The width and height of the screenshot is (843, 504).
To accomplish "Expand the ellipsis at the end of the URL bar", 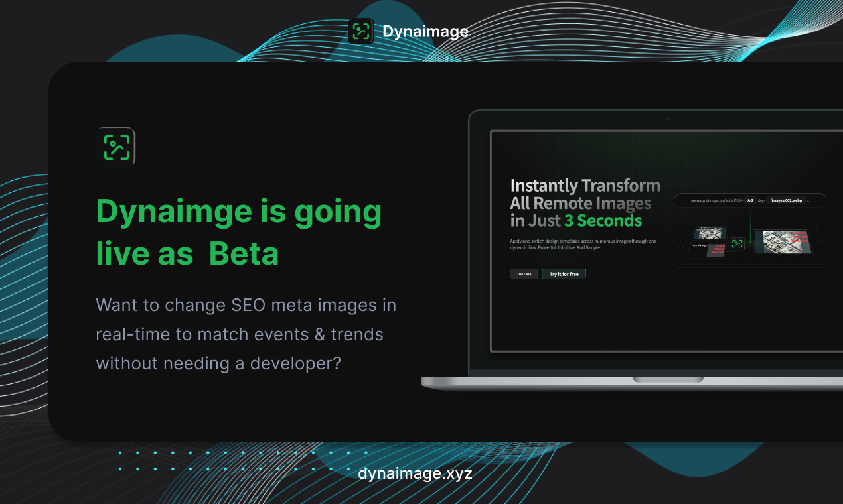I will pyautogui.click(x=808, y=201).
